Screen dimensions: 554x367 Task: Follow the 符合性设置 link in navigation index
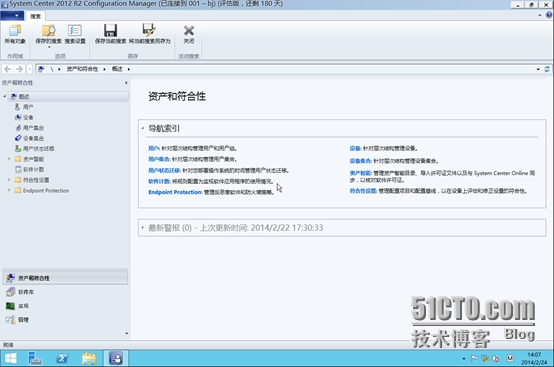pos(363,191)
